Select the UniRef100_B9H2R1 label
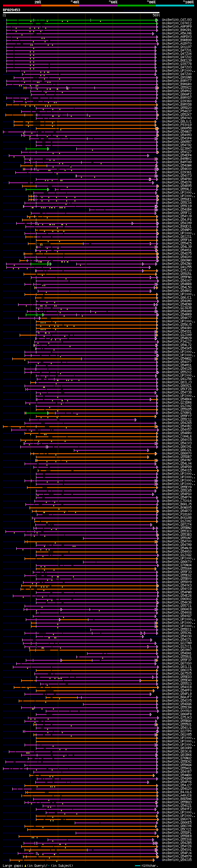Viewport: 197px width, 868px height. pyautogui.click(x=177, y=30)
